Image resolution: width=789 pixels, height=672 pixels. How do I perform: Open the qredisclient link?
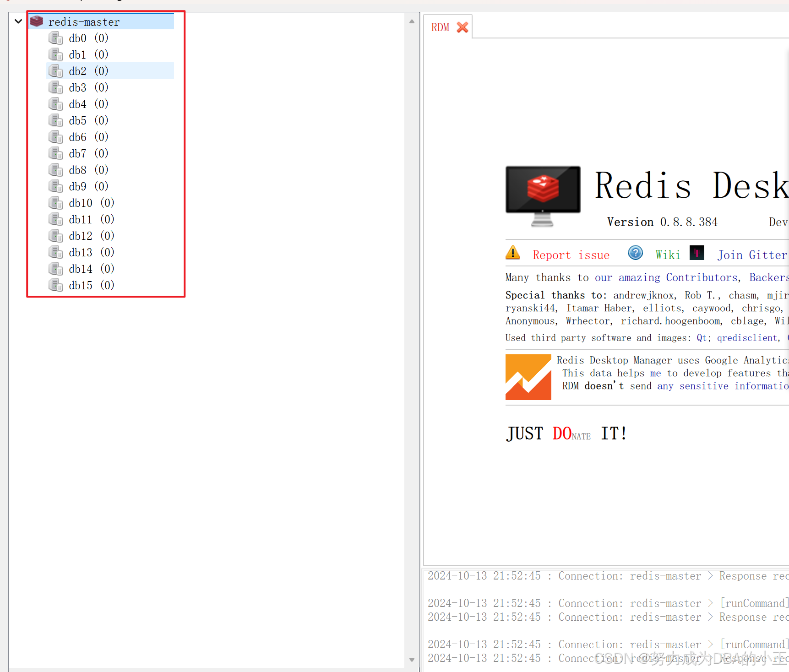click(747, 338)
